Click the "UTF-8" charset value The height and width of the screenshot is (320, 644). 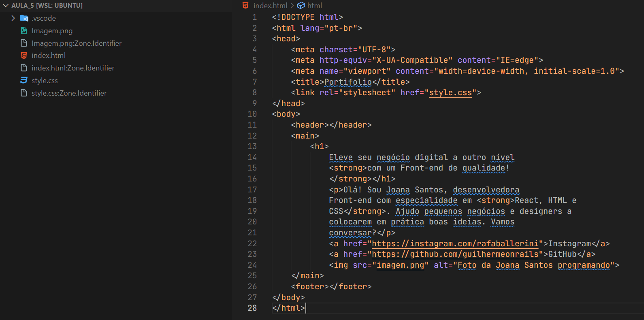[374, 49]
